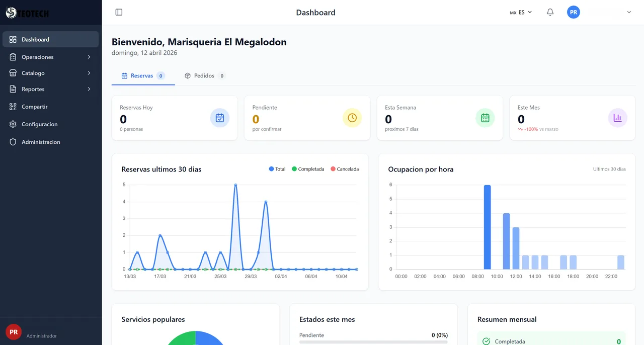Click the Reportes document icon
This screenshot has width=644, height=345.
(x=12, y=89)
